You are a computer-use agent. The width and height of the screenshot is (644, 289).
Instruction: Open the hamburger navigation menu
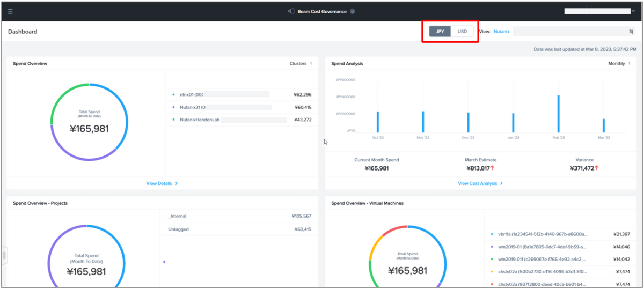tap(10, 11)
